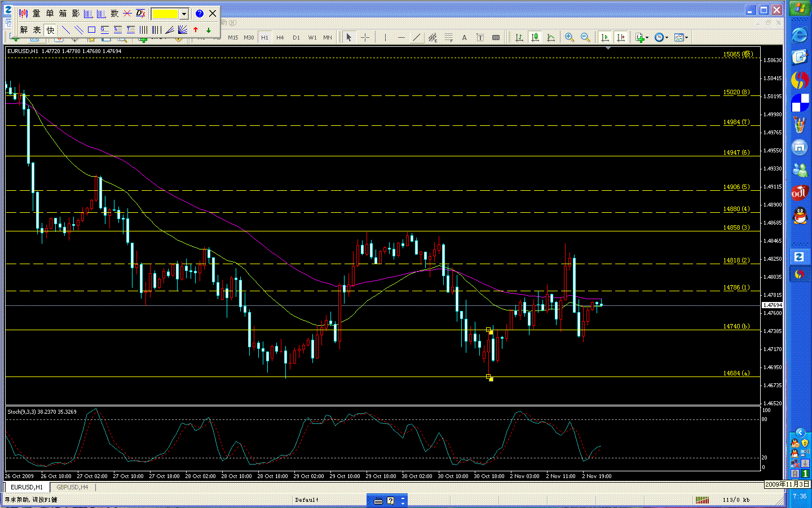The width and height of the screenshot is (812, 508).
Task: Click the Default profile in status bar
Action: (x=307, y=500)
